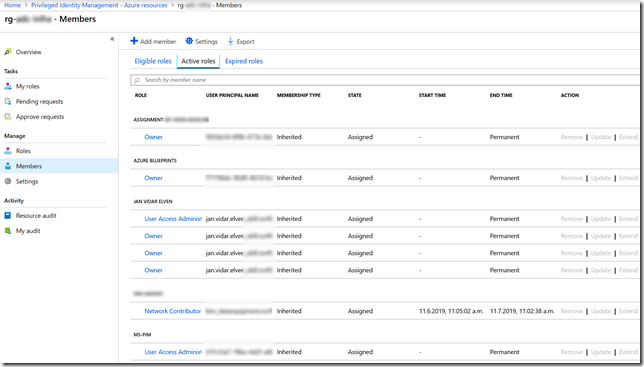644x367 pixels.
Task: Click end time 11.7.2019, 11:02:38 a.m.
Action: (522, 311)
